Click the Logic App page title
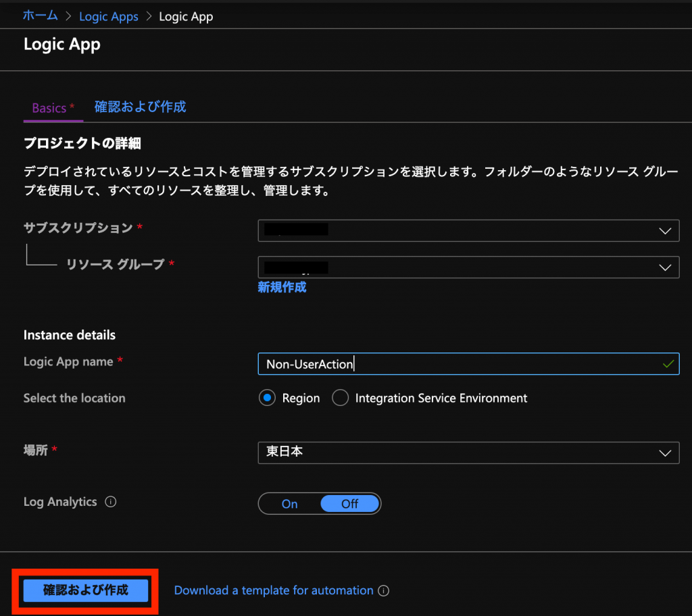This screenshot has height=616, width=692. pos(62,45)
